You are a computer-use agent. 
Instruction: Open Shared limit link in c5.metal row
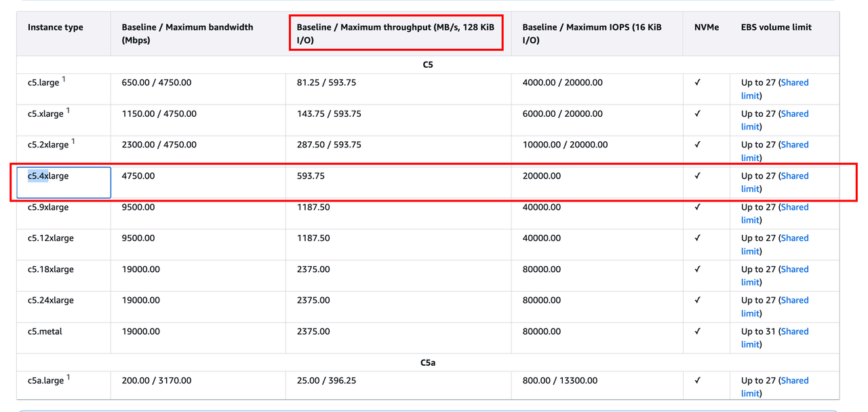click(794, 331)
